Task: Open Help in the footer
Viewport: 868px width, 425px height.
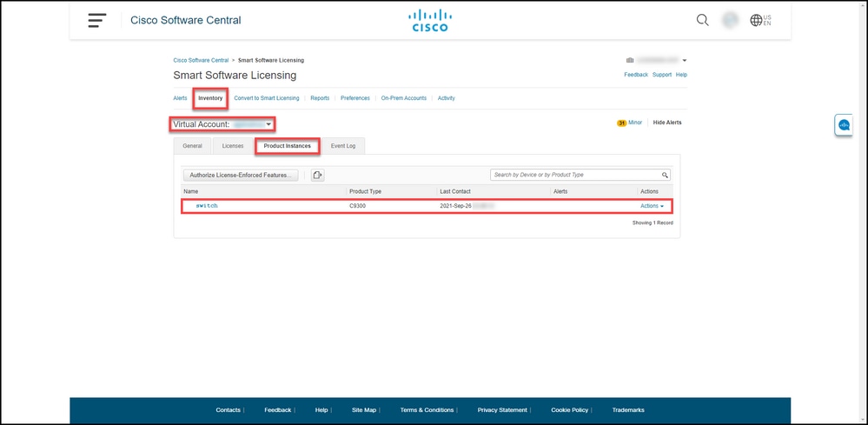Action: tap(321, 410)
